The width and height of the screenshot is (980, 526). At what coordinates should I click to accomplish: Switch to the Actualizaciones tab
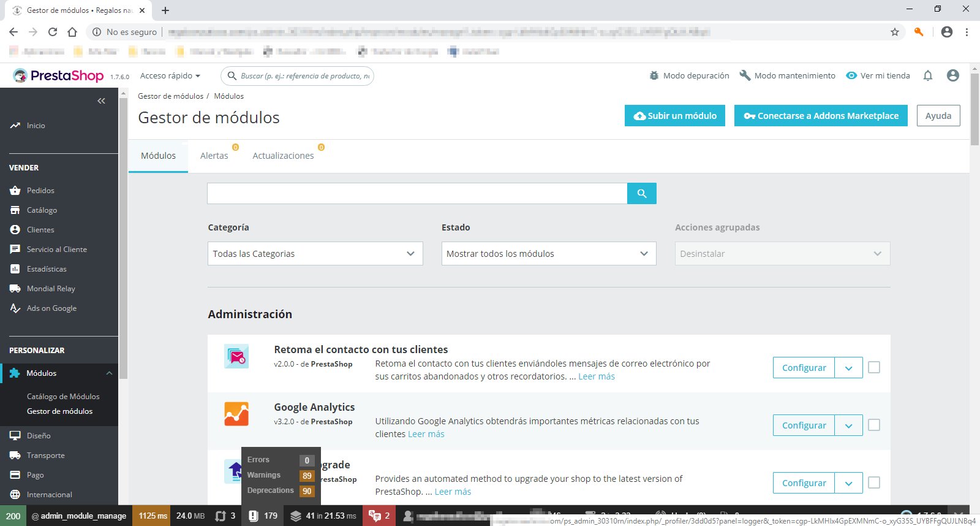click(x=284, y=156)
